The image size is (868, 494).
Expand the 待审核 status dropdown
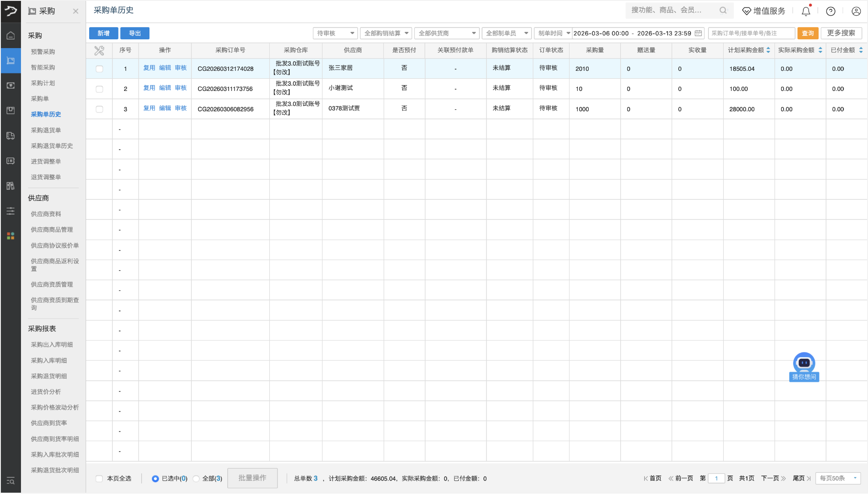335,33
